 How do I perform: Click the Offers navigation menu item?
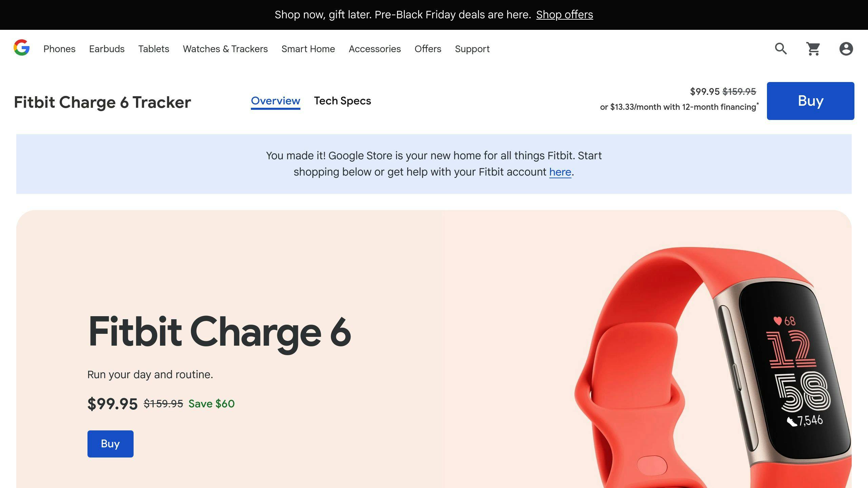pyautogui.click(x=428, y=49)
